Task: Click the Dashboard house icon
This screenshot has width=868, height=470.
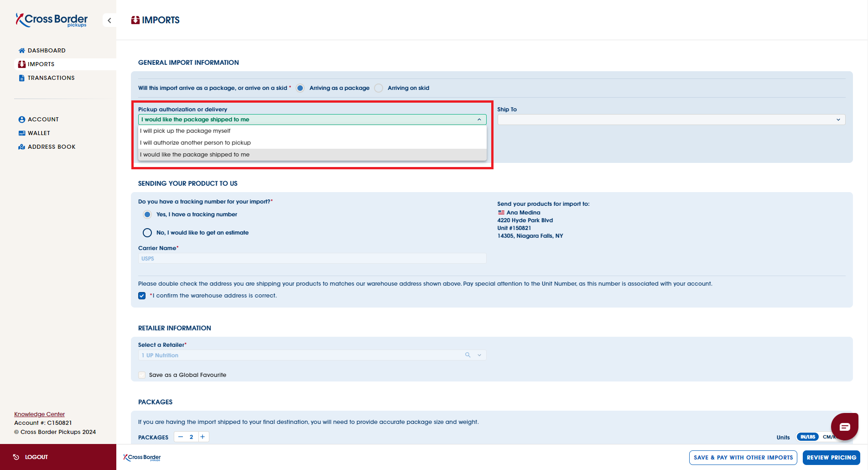Action: [22, 51]
